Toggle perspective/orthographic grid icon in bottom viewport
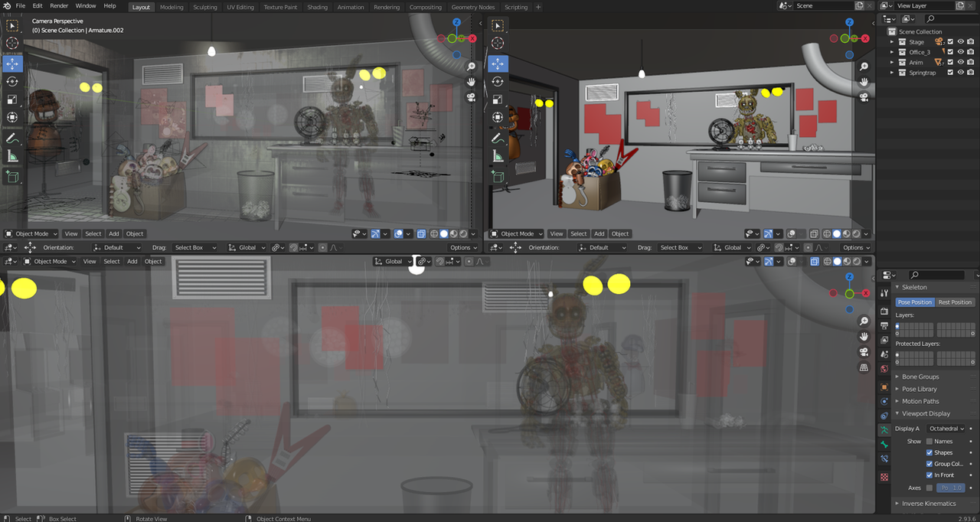Viewport: 980px width, 522px height. [x=864, y=367]
